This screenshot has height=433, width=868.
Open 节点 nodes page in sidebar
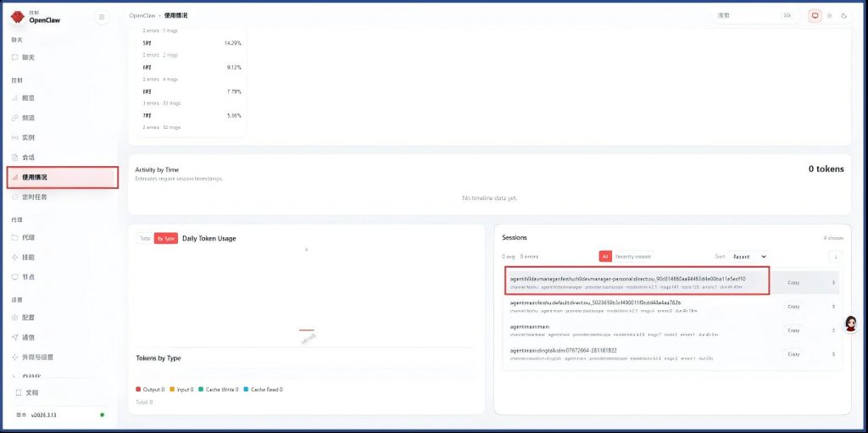coord(28,277)
